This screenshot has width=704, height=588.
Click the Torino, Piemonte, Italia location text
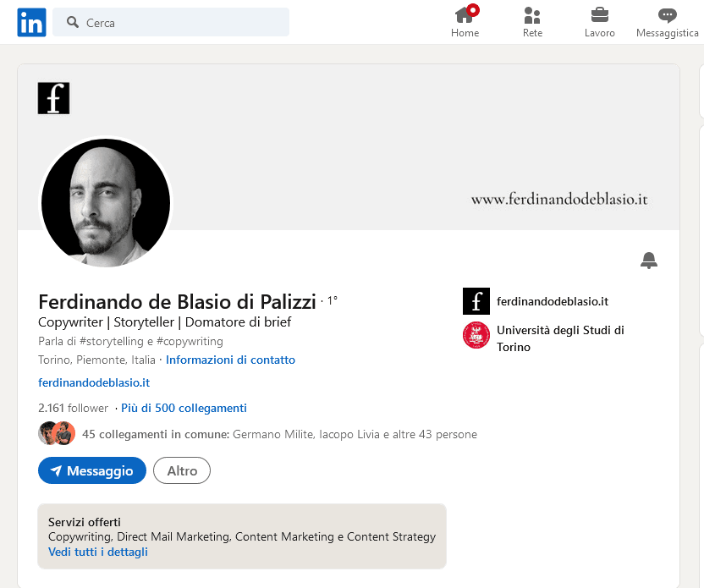[x=96, y=360]
